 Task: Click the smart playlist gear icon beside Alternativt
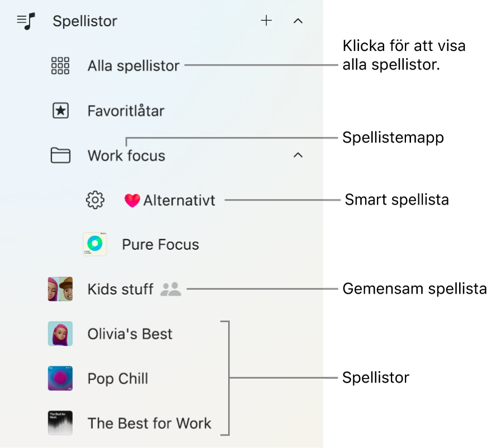(x=95, y=200)
